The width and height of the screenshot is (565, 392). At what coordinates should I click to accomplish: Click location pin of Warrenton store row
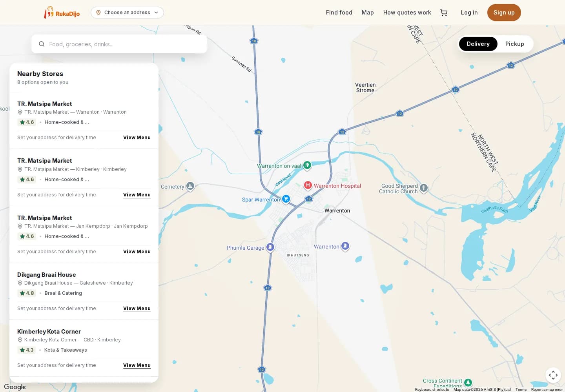pos(20,112)
